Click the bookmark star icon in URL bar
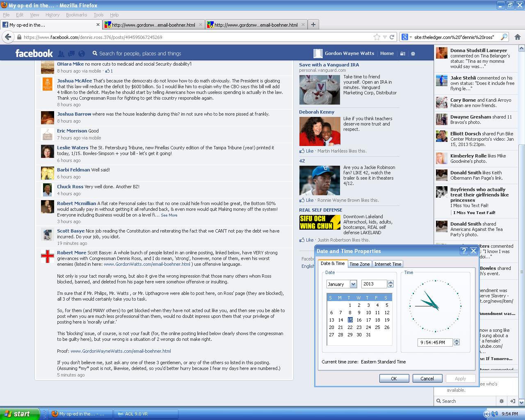The image size is (525, 420). point(377,37)
